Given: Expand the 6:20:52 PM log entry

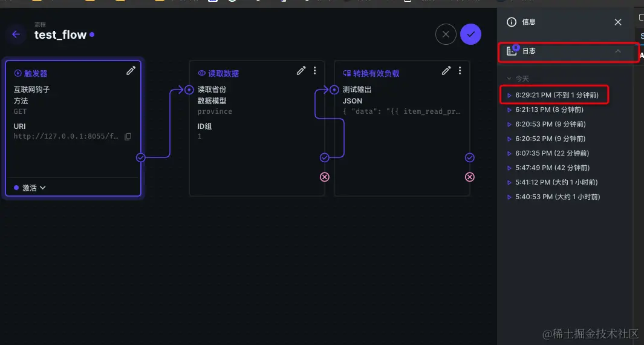Looking at the screenshot, I should (547, 139).
